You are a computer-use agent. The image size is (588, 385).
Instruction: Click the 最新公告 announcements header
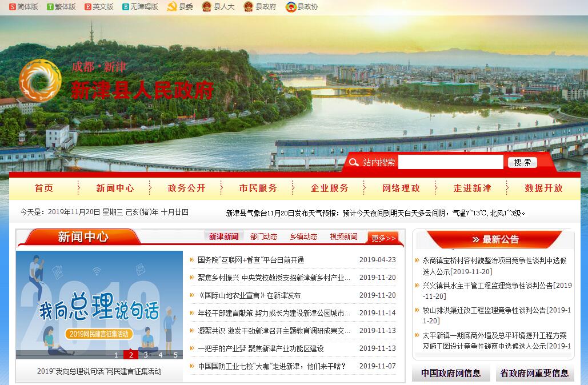tap(495, 239)
